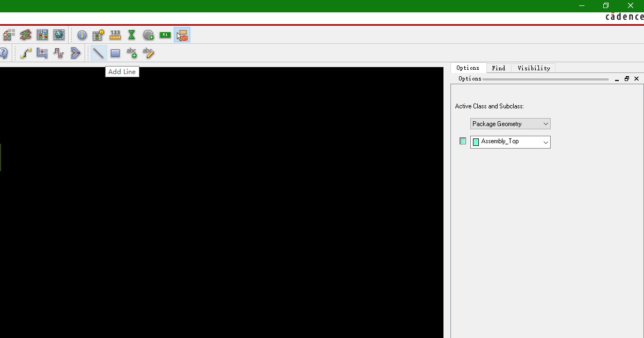This screenshot has width=644, height=338.
Task: Select the add text abc plus tool
Action: coord(131,53)
